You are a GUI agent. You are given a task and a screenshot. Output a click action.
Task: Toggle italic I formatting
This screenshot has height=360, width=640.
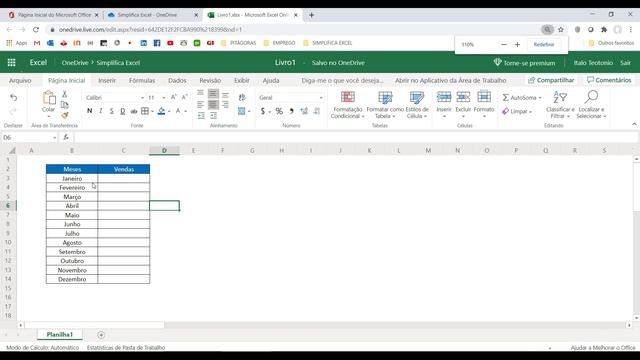[x=100, y=111]
